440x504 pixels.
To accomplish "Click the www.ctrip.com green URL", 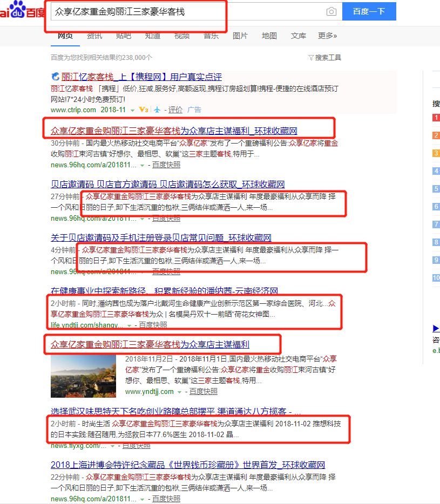I will [73, 110].
